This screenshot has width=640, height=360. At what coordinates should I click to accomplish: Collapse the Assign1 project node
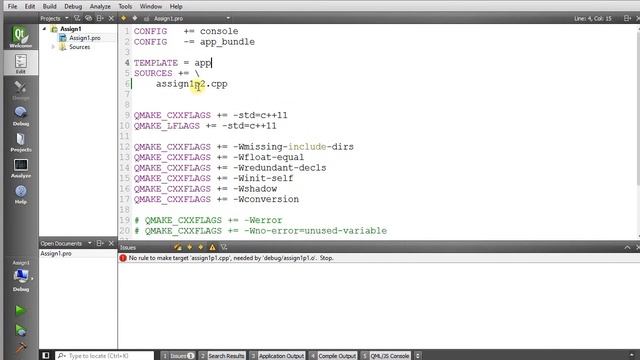(44, 29)
